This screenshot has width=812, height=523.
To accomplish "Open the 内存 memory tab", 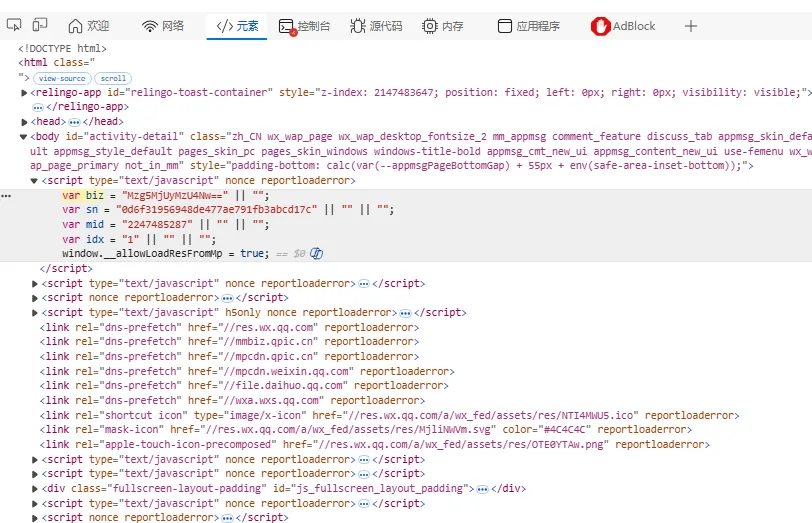I will 443,26.
